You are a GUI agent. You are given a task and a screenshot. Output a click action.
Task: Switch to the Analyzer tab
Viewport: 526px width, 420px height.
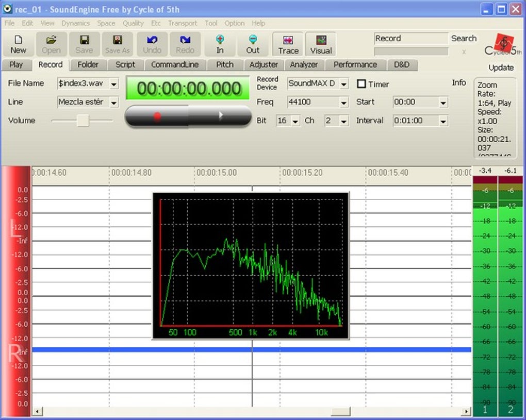pyautogui.click(x=304, y=64)
